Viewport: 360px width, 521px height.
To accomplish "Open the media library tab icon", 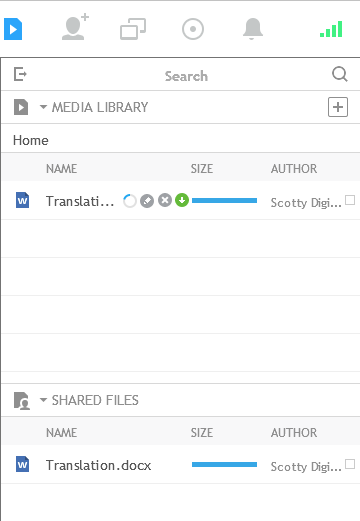I will pos(13,29).
